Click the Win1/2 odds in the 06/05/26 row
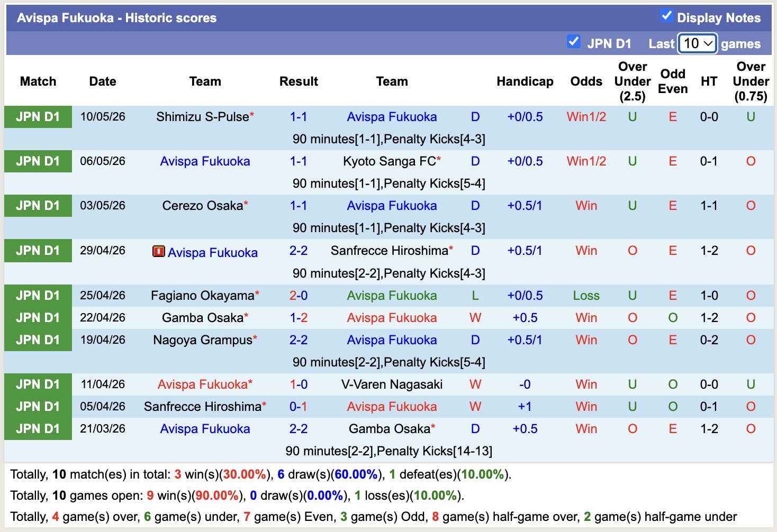 (586, 161)
